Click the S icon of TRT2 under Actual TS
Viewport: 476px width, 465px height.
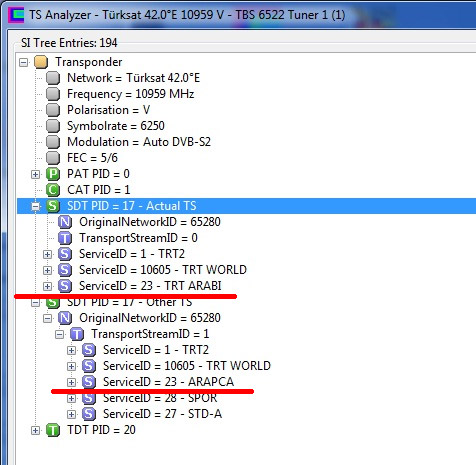tap(65, 254)
